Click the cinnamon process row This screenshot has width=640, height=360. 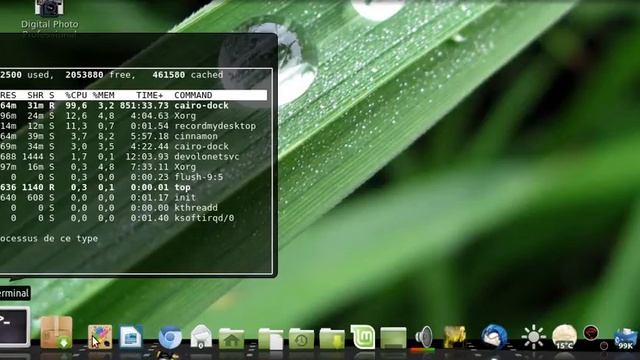[x=134, y=136]
